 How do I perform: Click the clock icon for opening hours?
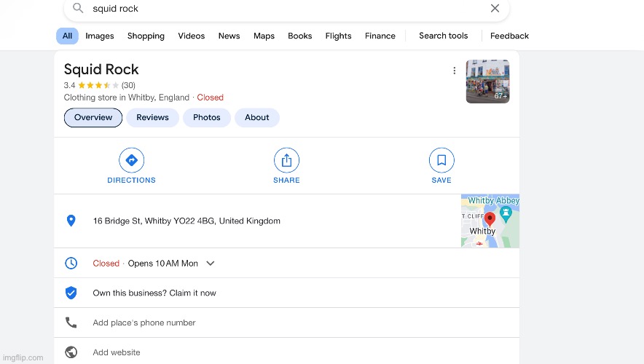[x=71, y=264]
